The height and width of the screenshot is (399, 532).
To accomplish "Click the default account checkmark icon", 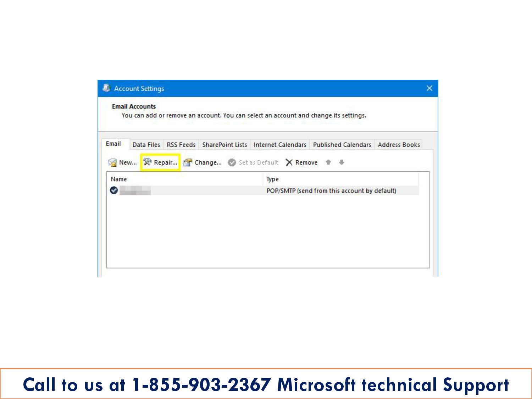I will pos(114,190).
